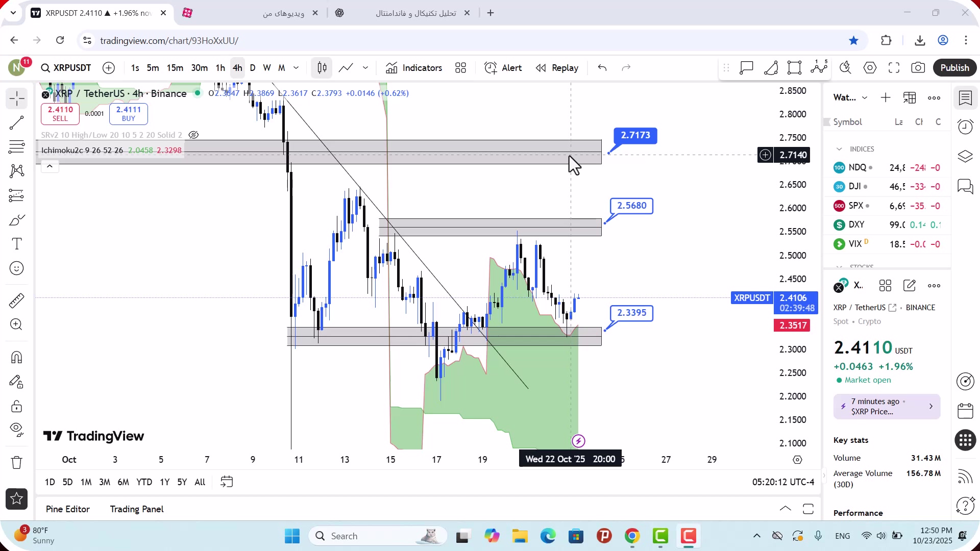Expand the bottom panel chevron

(x=786, y=509)
